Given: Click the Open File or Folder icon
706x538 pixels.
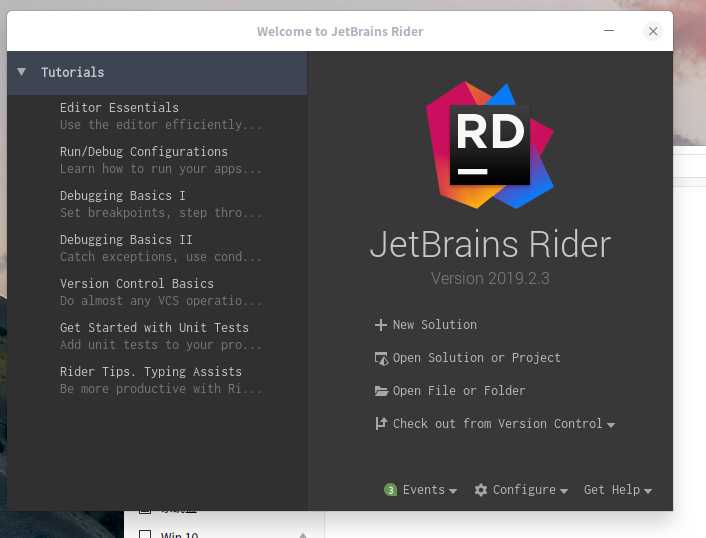Looking at the screenshot, I should (381, 391).
